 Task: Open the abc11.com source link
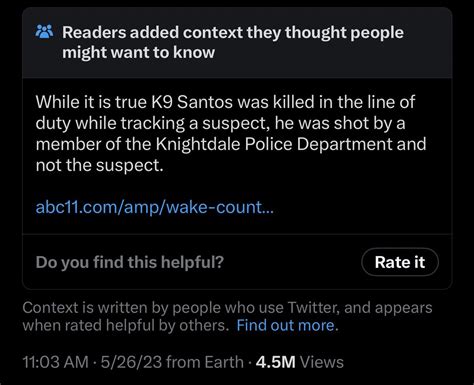(154, 207)
